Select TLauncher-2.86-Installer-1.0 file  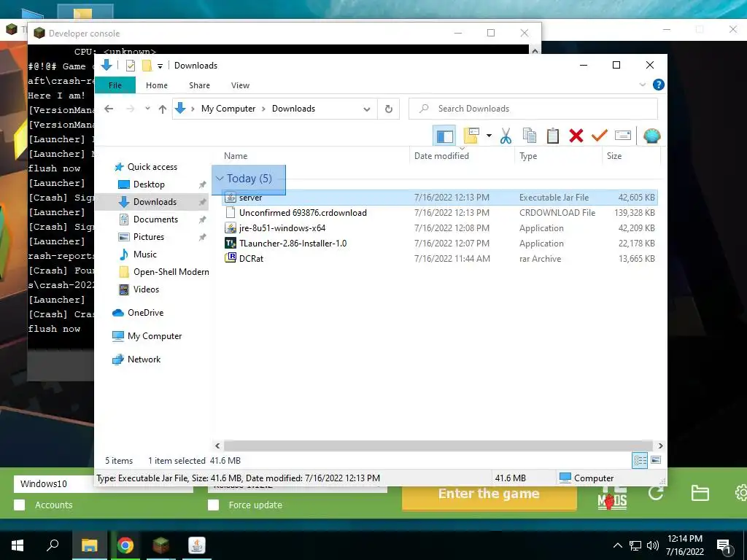click(440, 244)
